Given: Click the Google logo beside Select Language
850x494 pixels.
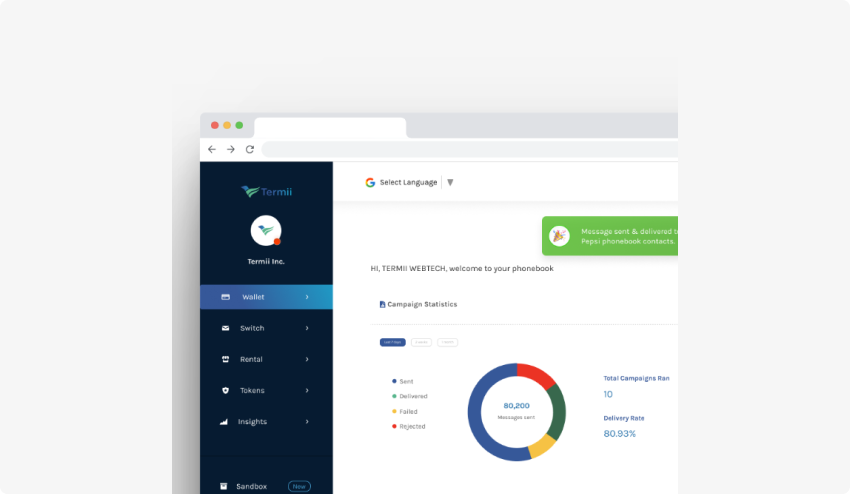Looking at the screenshot, I should pos(370,182).
